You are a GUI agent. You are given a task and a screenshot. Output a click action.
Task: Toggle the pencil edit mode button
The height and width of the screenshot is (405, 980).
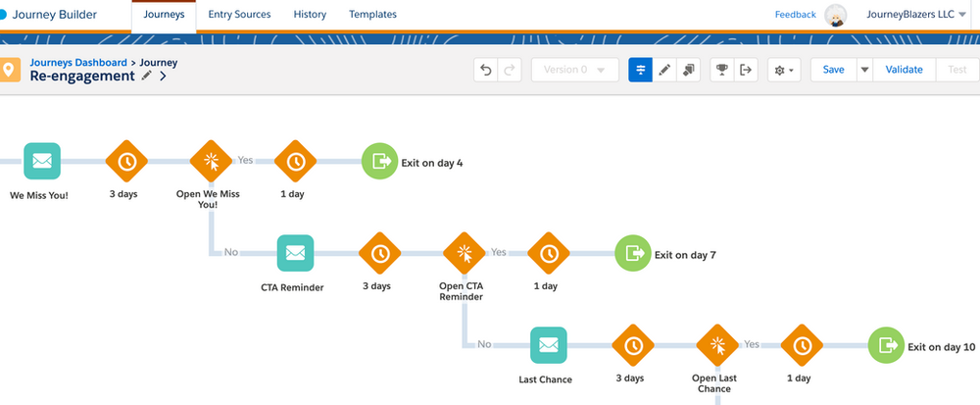point(664,70)
